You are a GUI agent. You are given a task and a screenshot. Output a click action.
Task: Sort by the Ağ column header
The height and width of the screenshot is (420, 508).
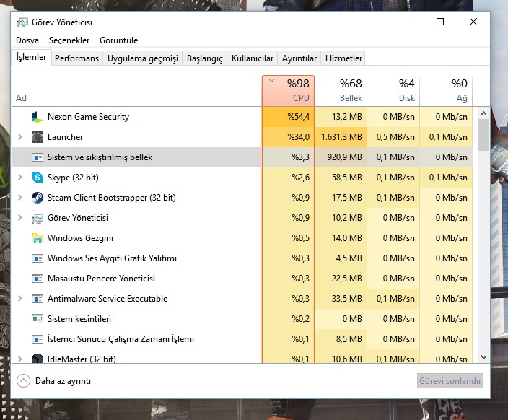pos(446,91)
